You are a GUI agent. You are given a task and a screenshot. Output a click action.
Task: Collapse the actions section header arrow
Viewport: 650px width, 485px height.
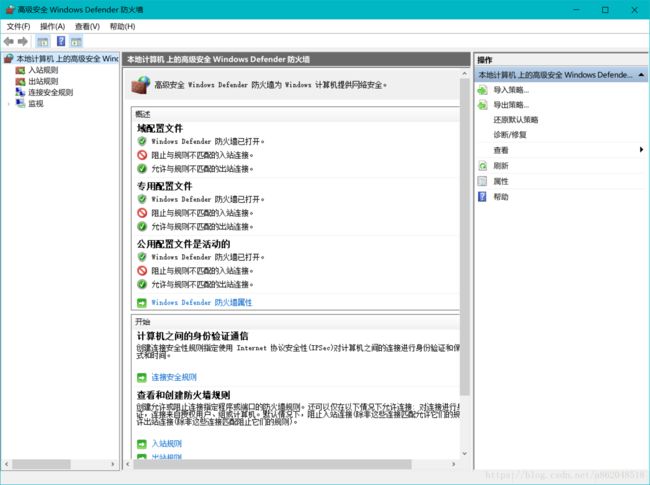click(641, 75)
